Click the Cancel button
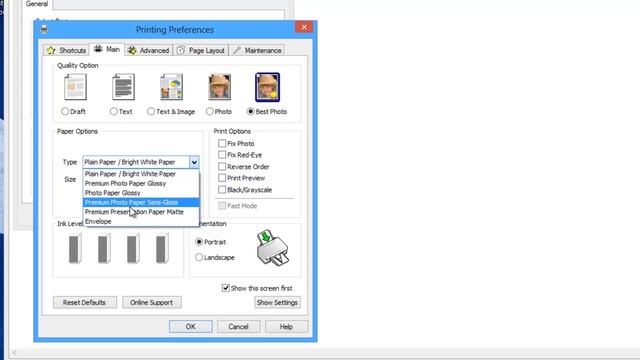This screenshot has height=360, width=640. [238, 327]
